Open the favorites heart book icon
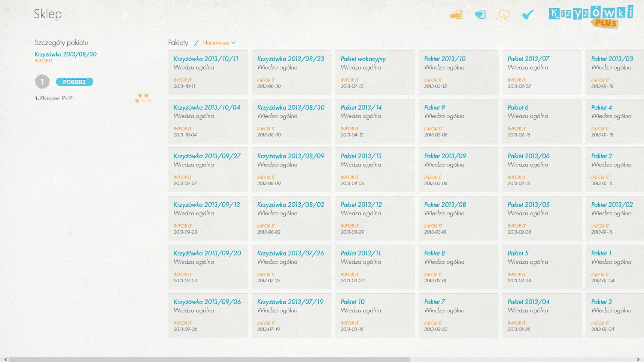The image size is (644, 362). pos(480,15)
